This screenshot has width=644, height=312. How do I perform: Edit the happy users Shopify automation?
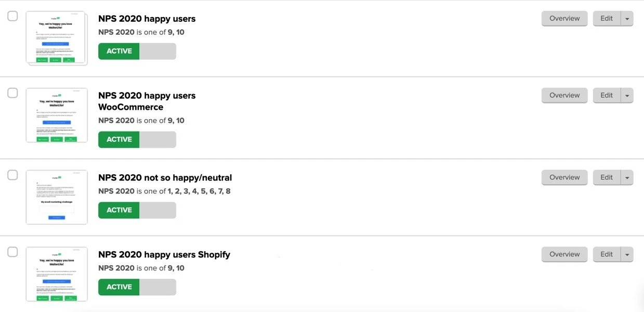(606, 255)
